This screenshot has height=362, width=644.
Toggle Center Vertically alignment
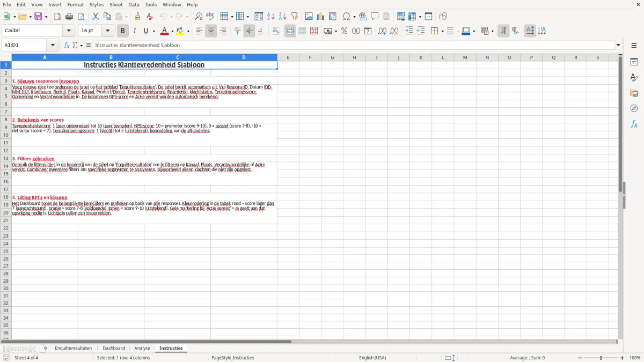[x=249, y=31]
